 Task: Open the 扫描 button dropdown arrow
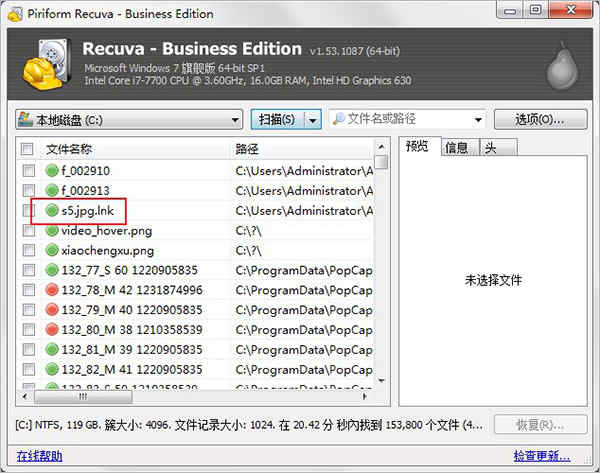[313, 120]
